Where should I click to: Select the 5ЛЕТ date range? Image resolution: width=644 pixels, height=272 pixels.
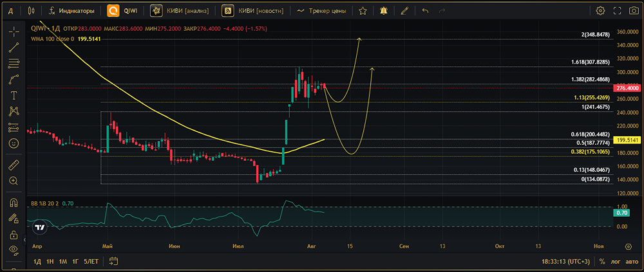[x=91, y=261]
